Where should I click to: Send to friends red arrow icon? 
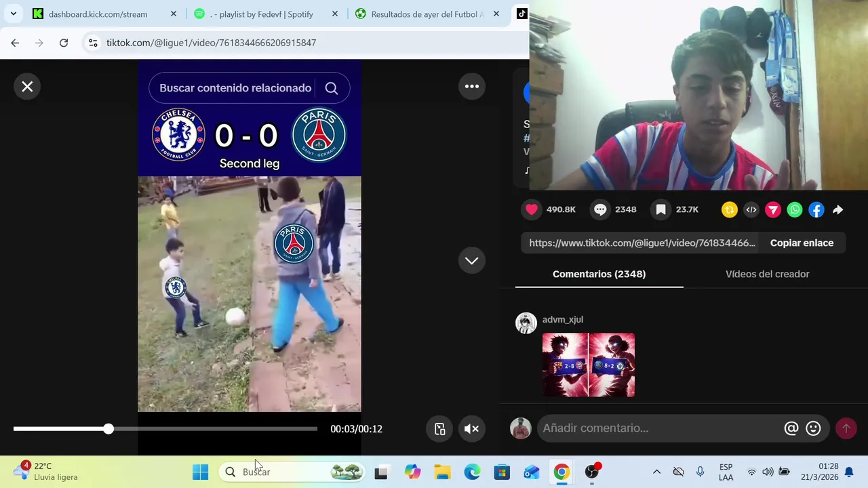tap(773, 210)
